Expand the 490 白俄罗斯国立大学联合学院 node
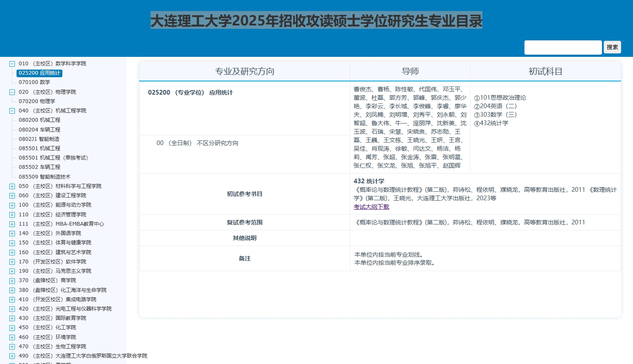The image size is (633, 364). (12, 356)
